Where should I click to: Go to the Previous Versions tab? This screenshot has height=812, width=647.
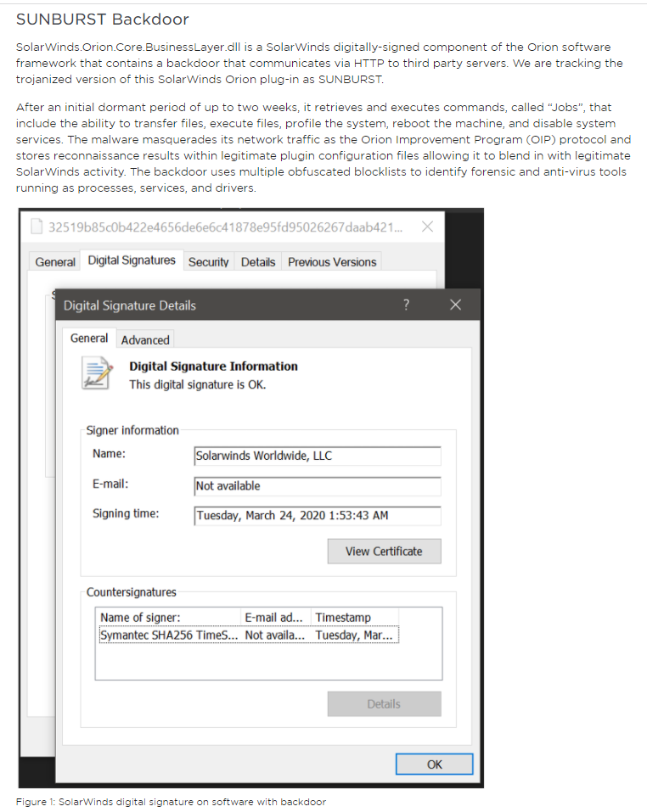(332, 261)
